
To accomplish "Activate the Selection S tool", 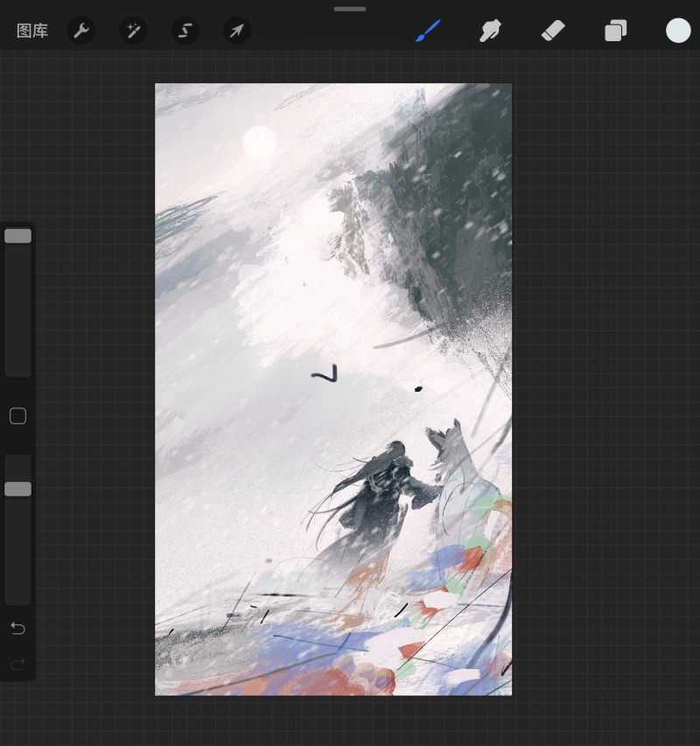I will click(x=185, y=31).
